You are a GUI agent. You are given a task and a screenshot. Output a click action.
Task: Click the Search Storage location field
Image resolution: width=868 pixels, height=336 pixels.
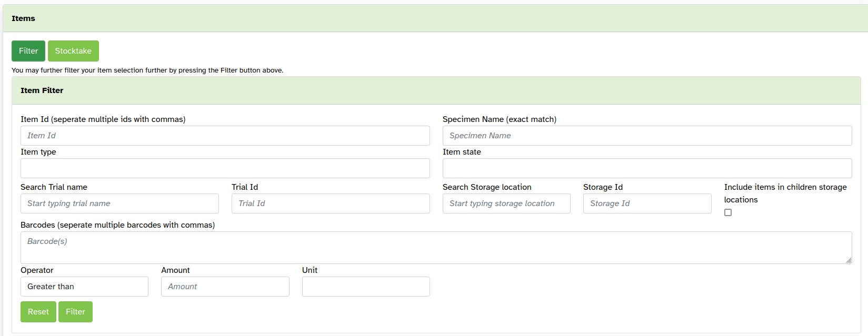click(506, 203)
